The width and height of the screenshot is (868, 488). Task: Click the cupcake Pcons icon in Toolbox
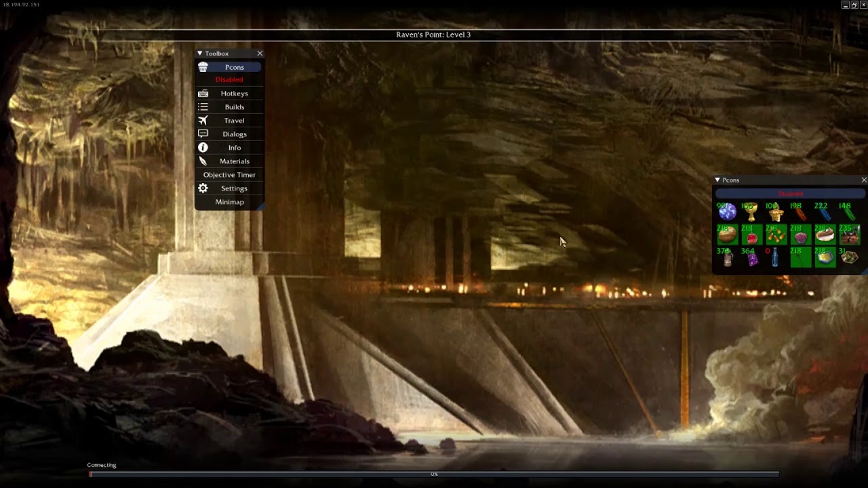pyautogui.click(x=203, y=67)
